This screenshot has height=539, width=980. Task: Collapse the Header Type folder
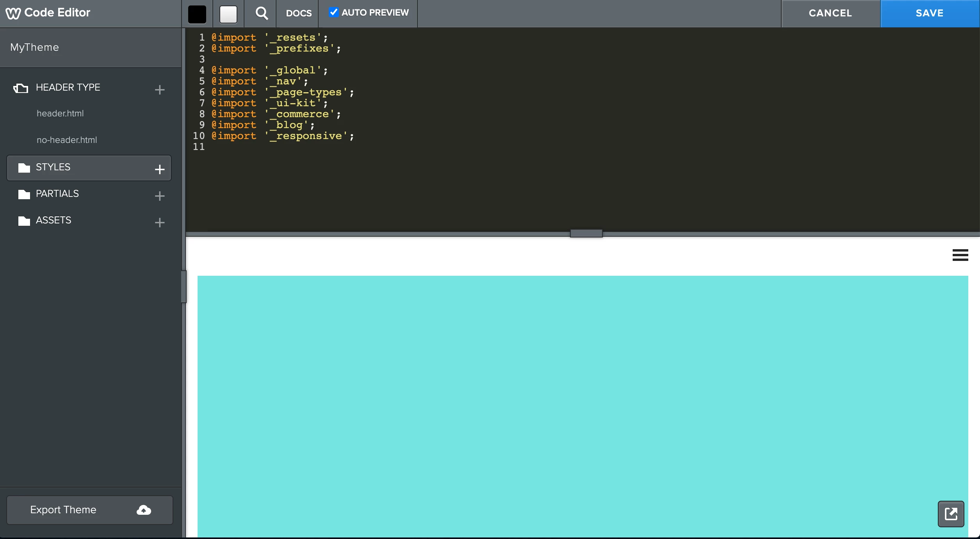click(68, 87)
